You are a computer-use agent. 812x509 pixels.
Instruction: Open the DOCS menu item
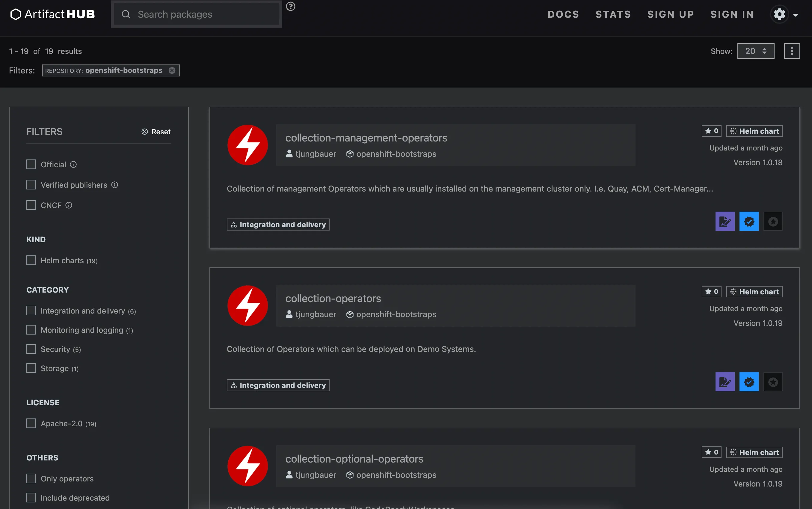point(563,14)
